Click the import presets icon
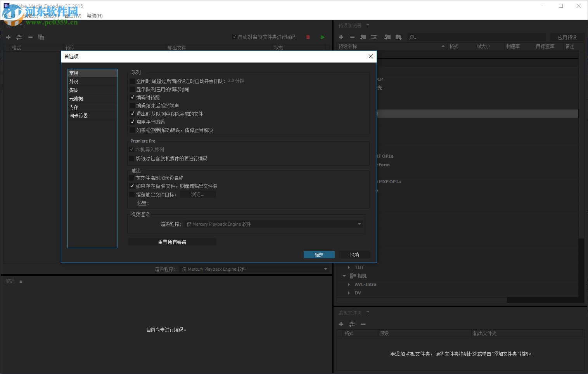 pos(387,37)
